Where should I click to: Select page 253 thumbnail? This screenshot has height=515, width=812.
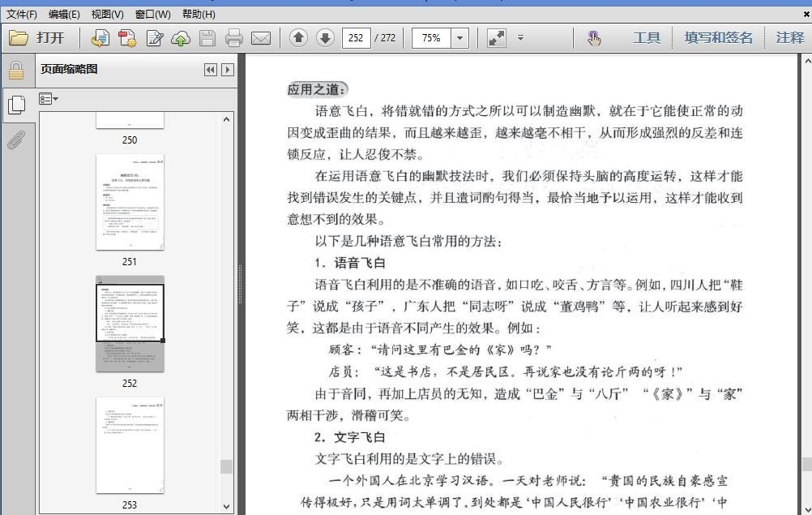[x=130, y=445]
